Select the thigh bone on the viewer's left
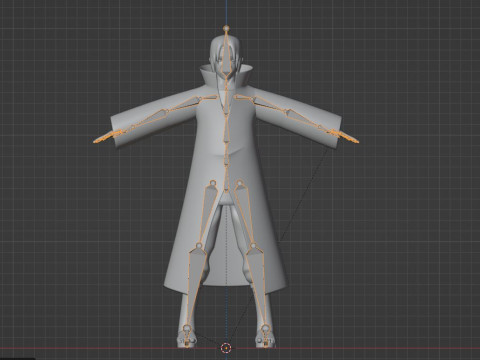 tap(208, 214)
